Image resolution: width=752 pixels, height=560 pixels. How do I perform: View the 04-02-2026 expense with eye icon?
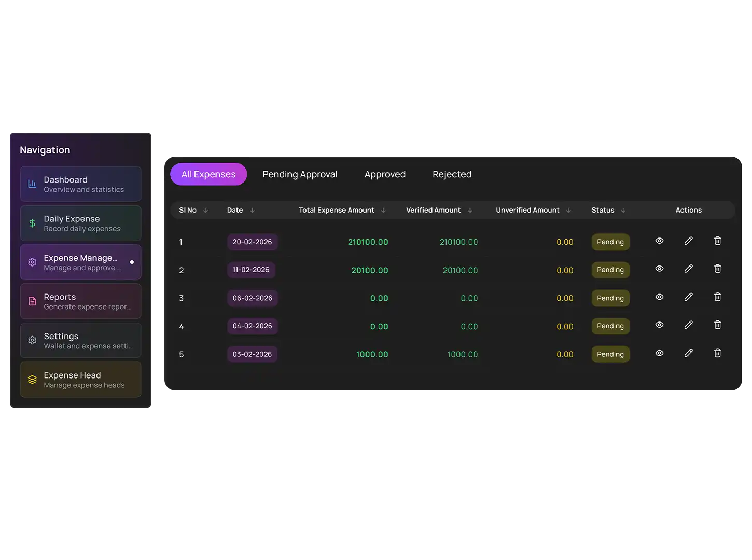(659, 325)
